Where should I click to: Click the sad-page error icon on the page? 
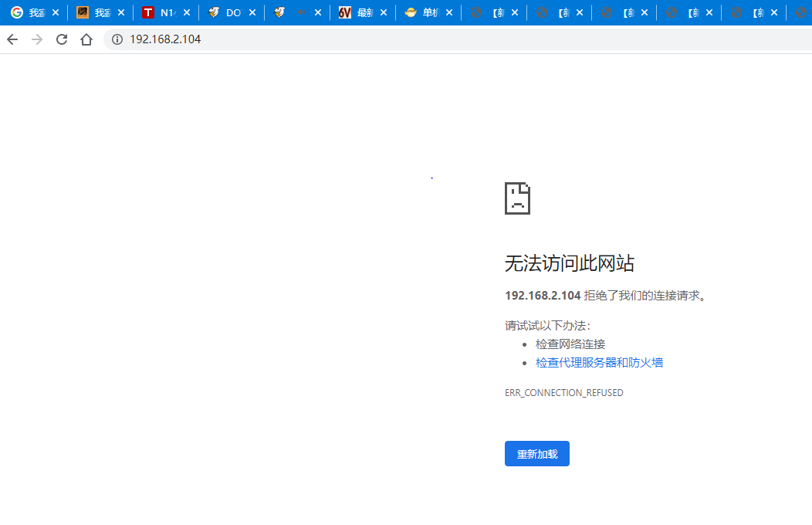pos(517,198)
